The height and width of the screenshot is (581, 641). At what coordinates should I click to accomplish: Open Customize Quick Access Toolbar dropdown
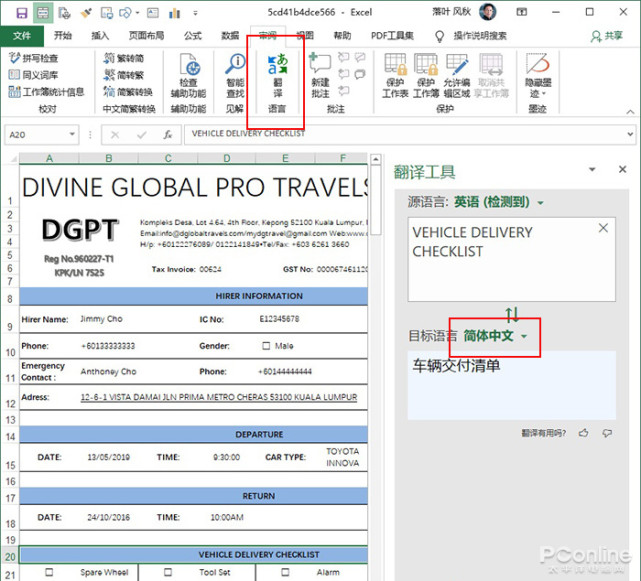coord(195,13)
